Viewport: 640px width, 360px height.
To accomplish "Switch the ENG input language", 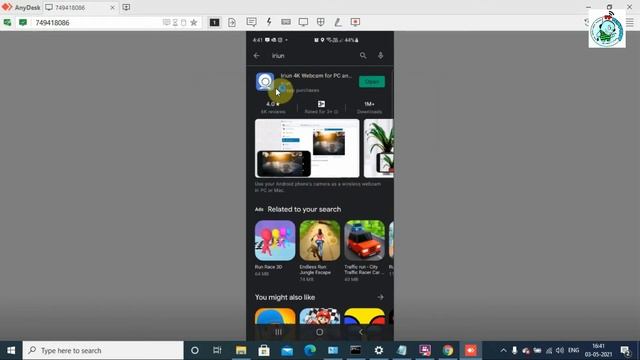I will coord(573,350).
